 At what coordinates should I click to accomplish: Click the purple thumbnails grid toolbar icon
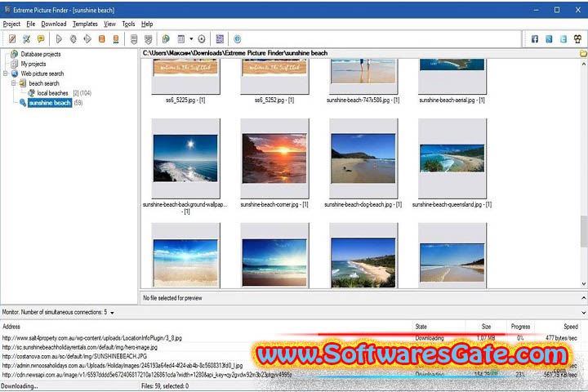click(x=220, y=39)
